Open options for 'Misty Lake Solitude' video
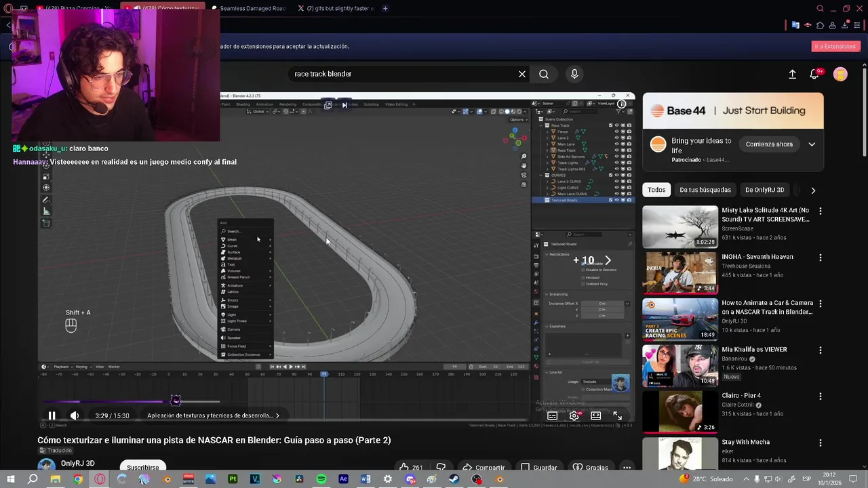 pos(821,211)
